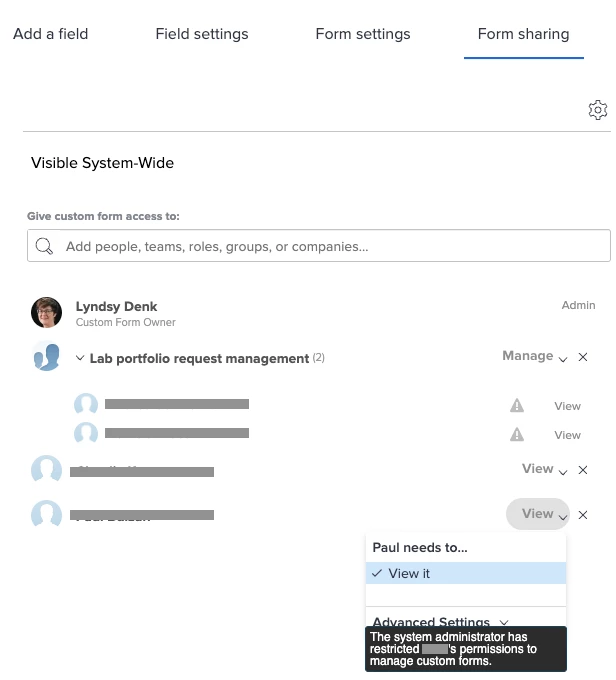
Task: Open Manage permission dropdown for Lab portfolio
Action: pyautogui.click(x=534, y=356)
